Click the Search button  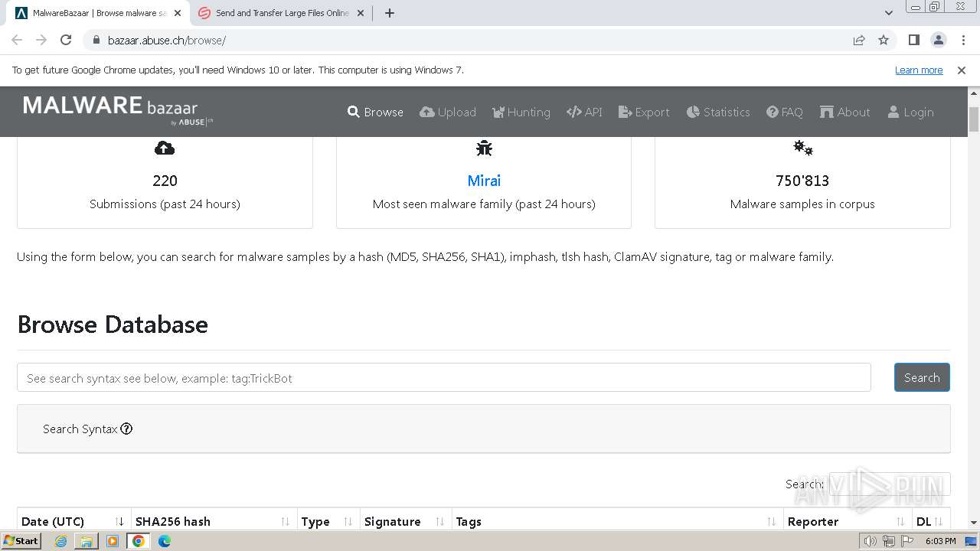coord(922,377)
